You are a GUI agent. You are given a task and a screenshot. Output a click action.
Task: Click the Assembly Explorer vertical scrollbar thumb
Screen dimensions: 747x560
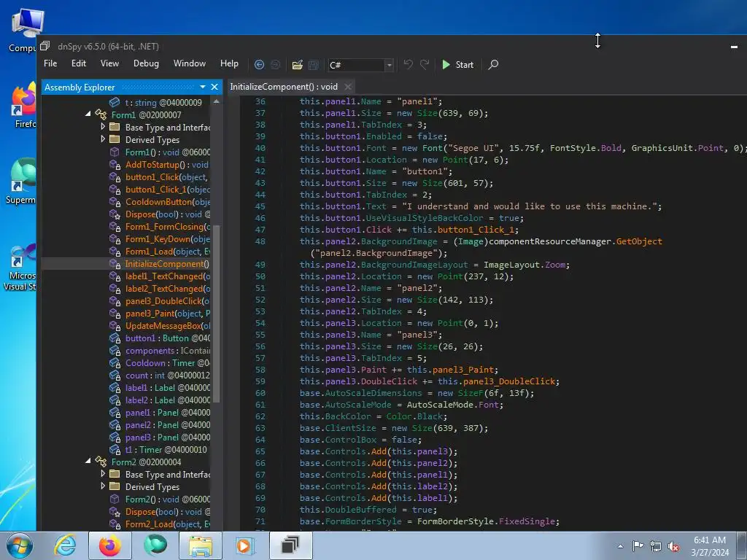coord(216,314)
